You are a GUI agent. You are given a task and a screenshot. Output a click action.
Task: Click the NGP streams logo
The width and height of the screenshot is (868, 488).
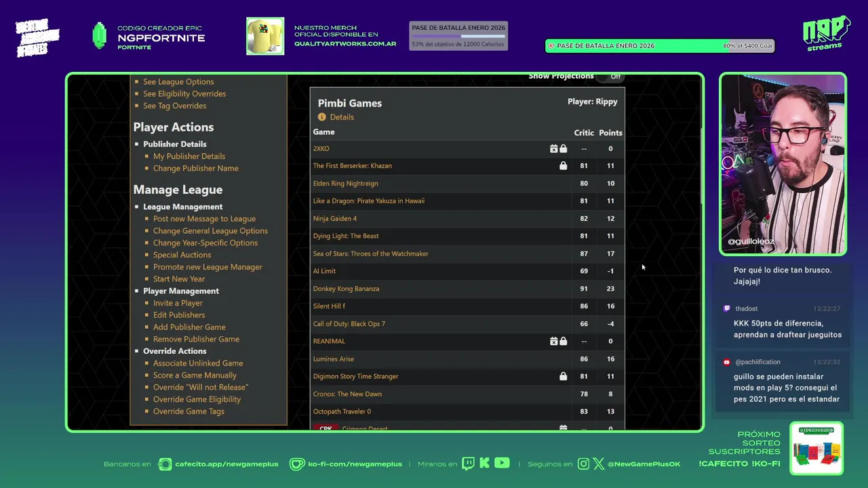click(827, 33)
